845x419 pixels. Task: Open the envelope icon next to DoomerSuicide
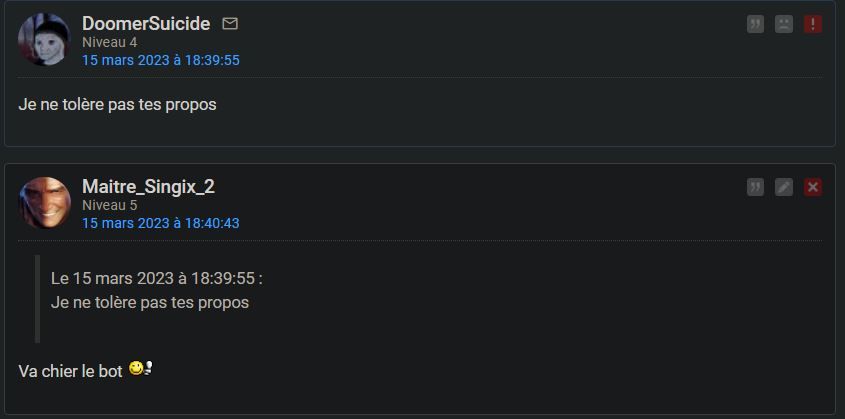click(x=230, y=23)
